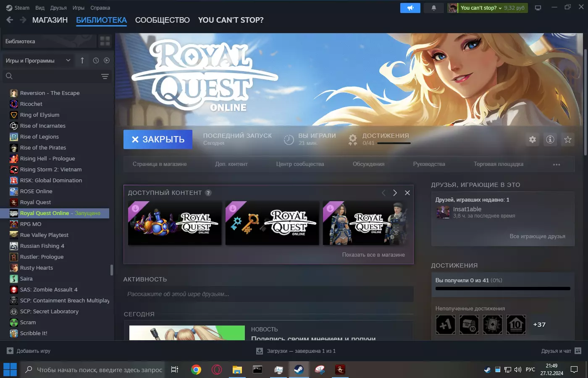This screenshot has width=588, height=378.
Task: Click the back navigation arrow
Action: [10, 20]
